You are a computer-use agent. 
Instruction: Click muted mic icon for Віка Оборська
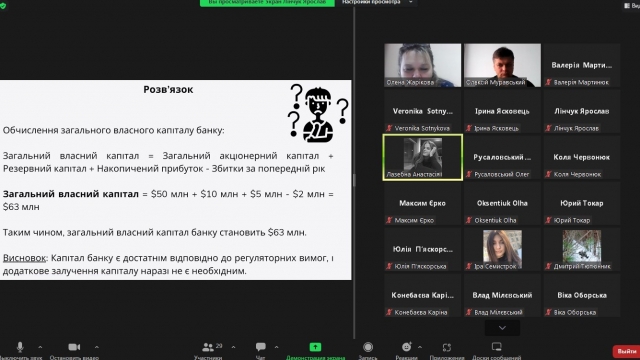click(x=549, y=312)
